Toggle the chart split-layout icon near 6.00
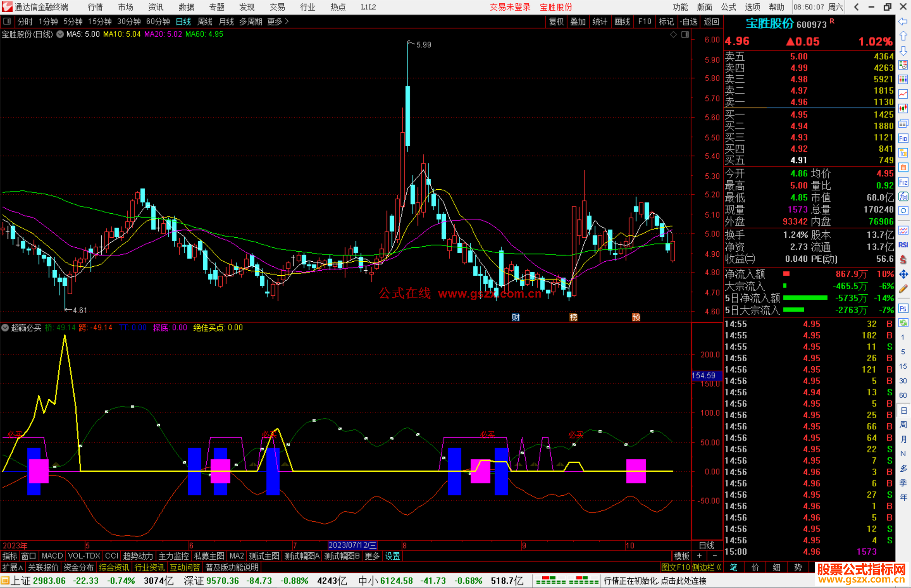 [x=685, y=35]
